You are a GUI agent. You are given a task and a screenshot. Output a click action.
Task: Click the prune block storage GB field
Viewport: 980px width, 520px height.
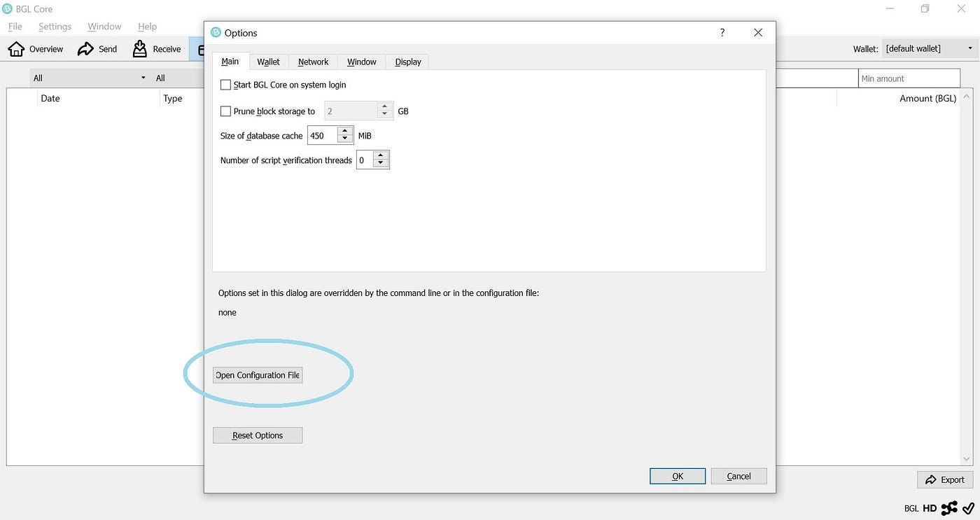(351, 111)
